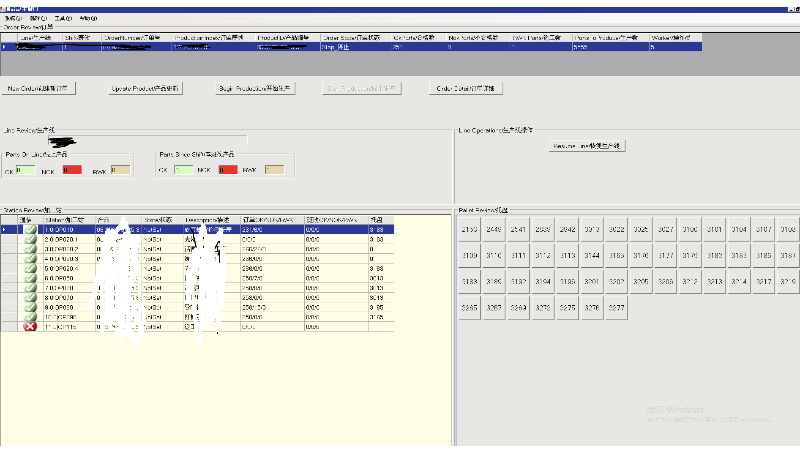The image size is (800, 453).
Task: Click pallet 3217
Action: tap(763, 282)
